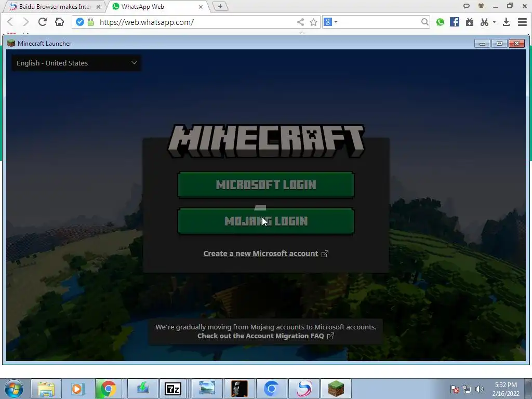
Task: Open the blue Chromium taskbar icon
Action: pos(271,389)
